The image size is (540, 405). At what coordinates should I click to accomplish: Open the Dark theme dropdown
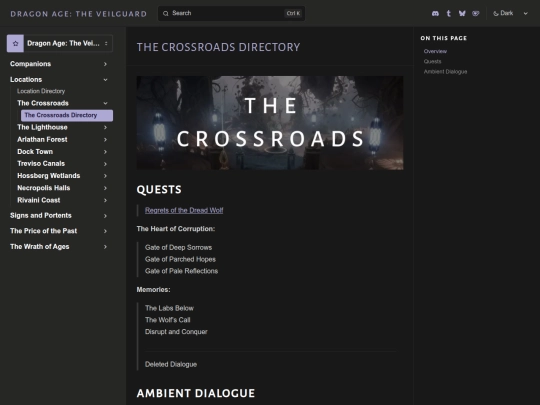point(510,13)
